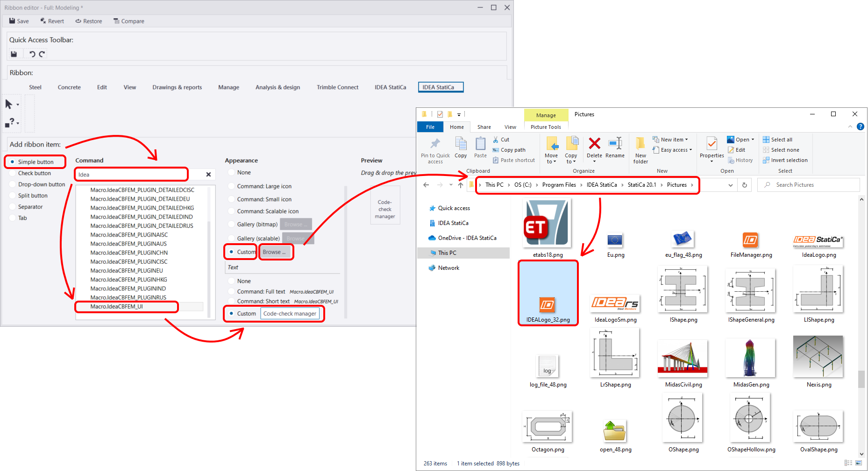Viewport: 868px width, 471px height.
Task: Click Copy path in Explorer ribbon
Action: click(509, 150)
